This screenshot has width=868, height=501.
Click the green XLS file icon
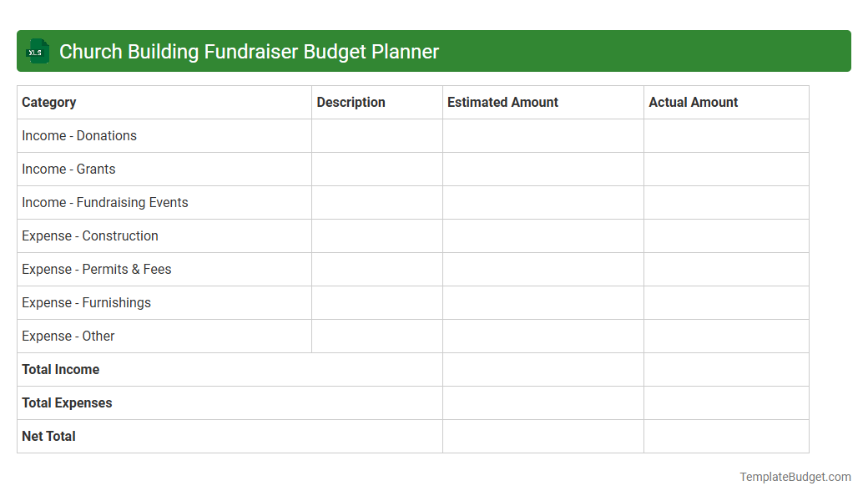37,51
